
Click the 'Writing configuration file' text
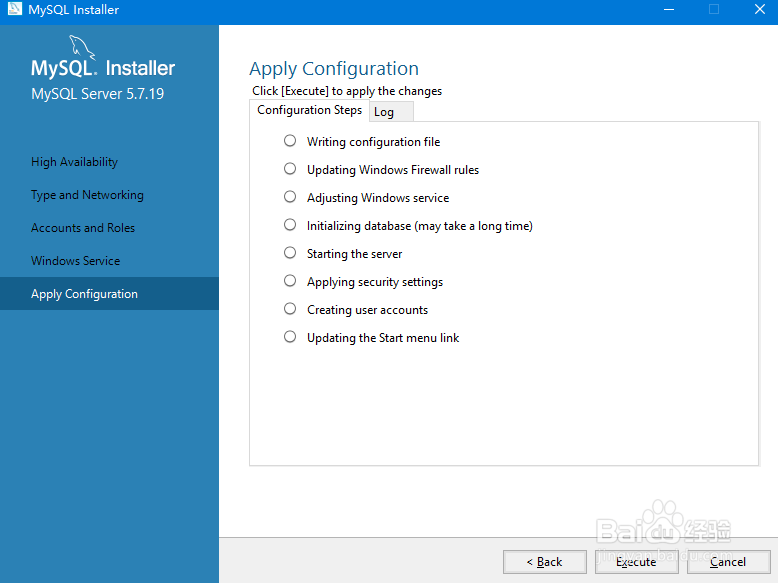[374, 142]
